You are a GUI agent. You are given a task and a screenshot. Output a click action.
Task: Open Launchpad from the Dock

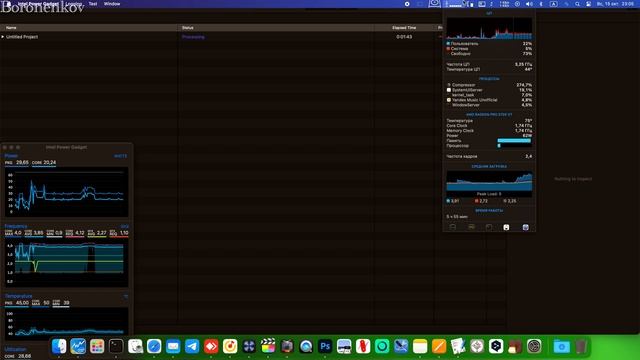[97, 346]
